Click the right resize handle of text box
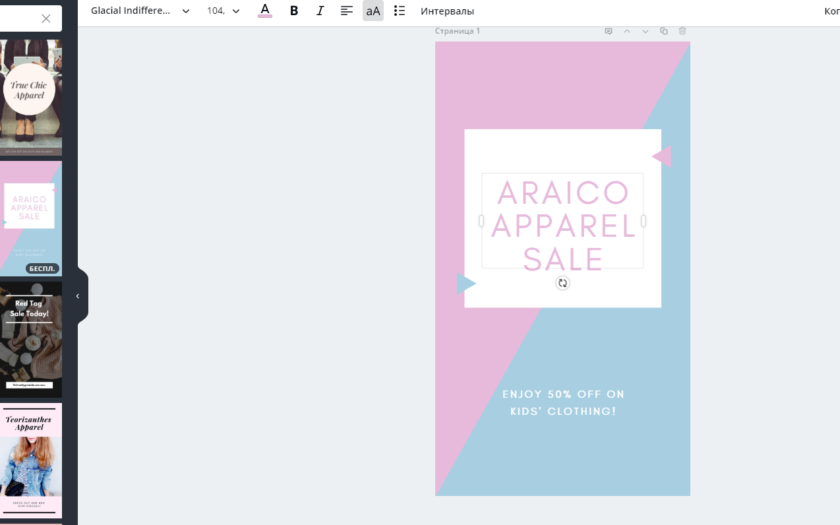Viewport: 840px width, 525px height. click(643, 221)
